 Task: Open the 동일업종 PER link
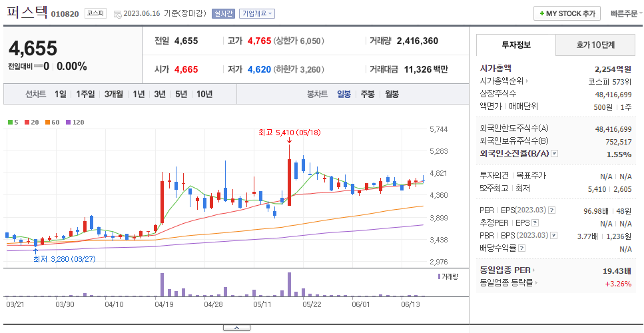tap(507, 270)
